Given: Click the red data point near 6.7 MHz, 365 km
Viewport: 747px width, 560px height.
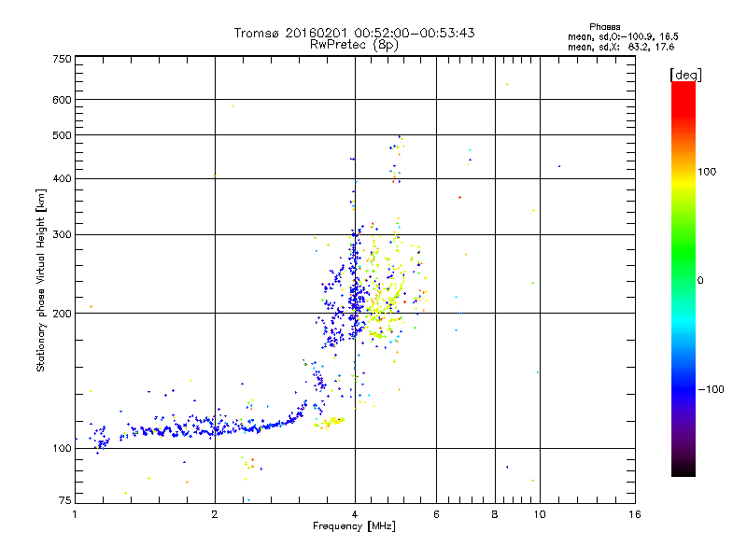Looking at the screenshot, I should [459, 197].
